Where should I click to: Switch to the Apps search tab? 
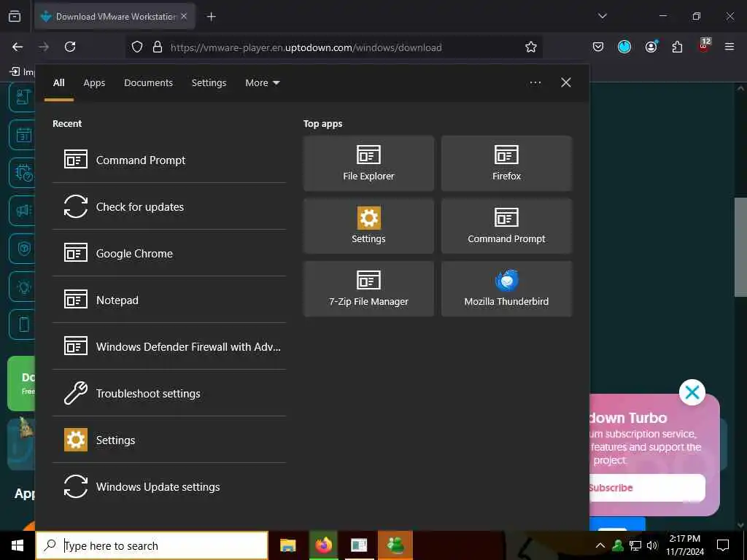94,83
